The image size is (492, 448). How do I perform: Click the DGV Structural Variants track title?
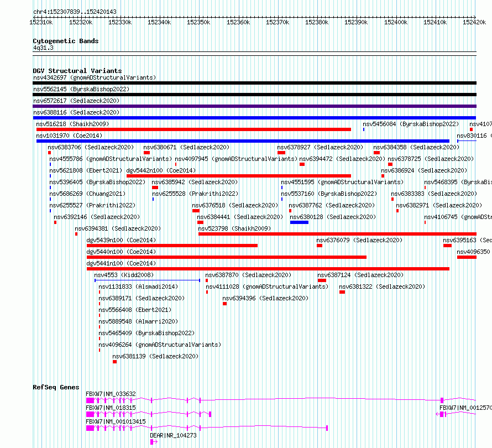click(77, 71)
